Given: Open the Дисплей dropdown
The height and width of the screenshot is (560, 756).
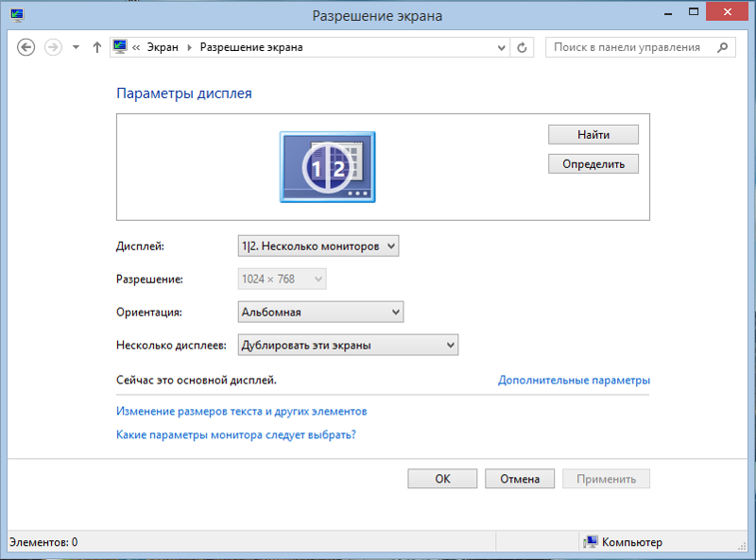Looking at the screenshot, I should [x=318, y=246].
